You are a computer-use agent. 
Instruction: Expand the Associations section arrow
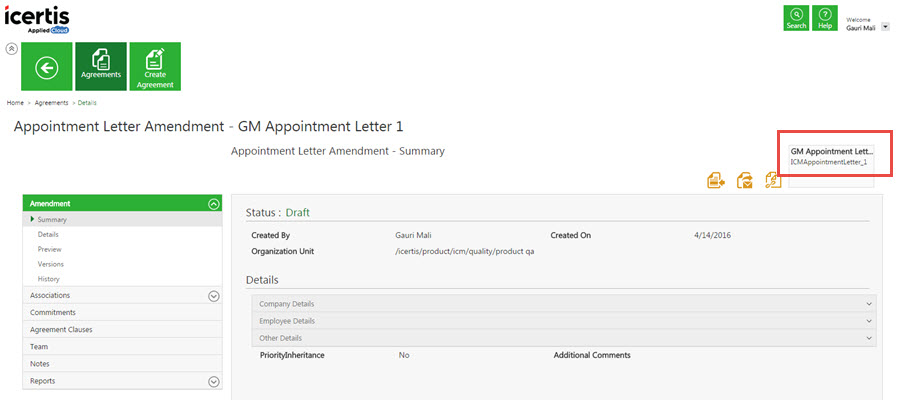[214, 296]
